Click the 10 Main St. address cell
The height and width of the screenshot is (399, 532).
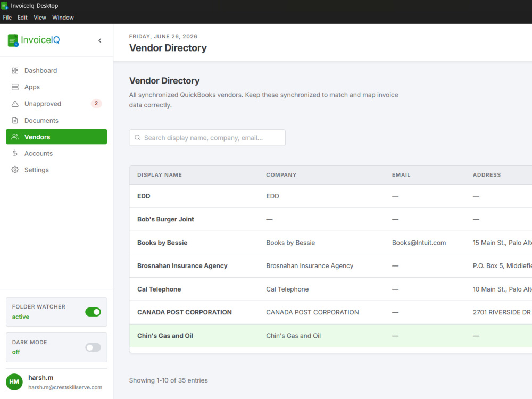click(x=502, y=289)
